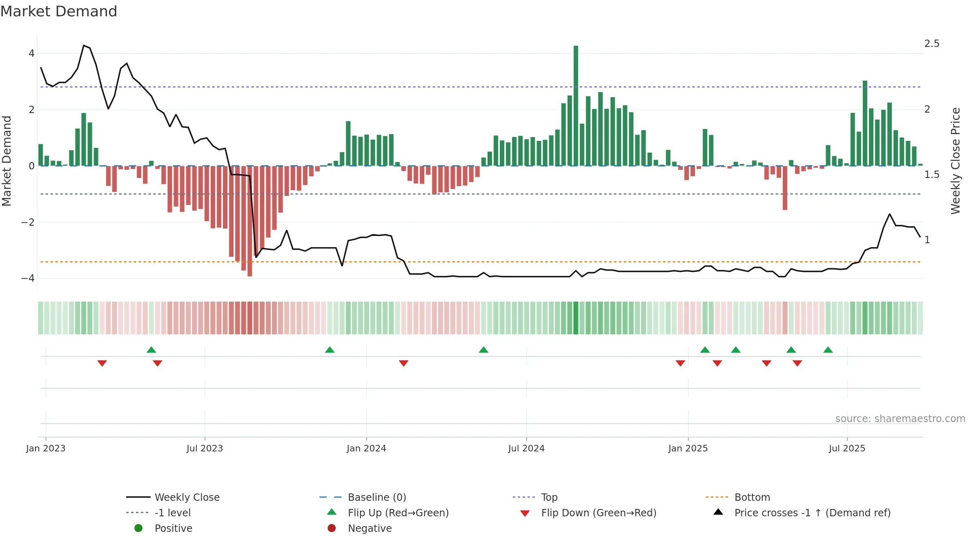The height and width of the screenshot is (551, 980).
Task: Click the Market Demand chart title
Action: coord(59,11)
